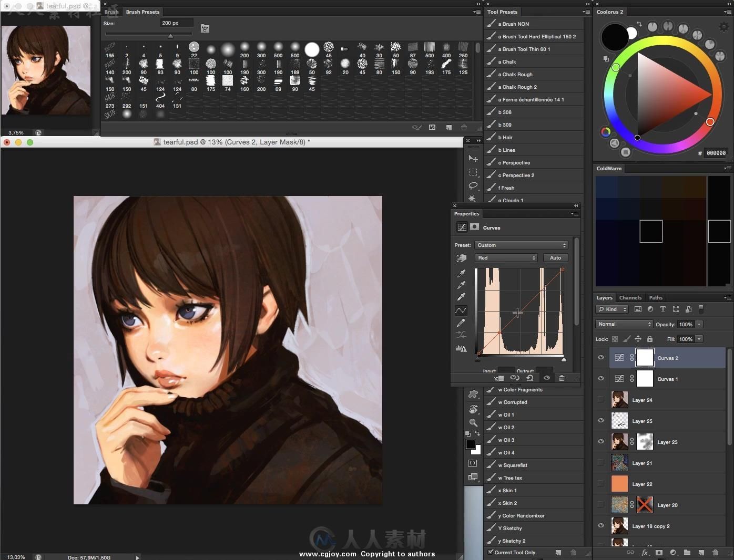The image size is (734, 560).
Task: Lock all padlock icon in Layers
Action: [x=649, y=339]
